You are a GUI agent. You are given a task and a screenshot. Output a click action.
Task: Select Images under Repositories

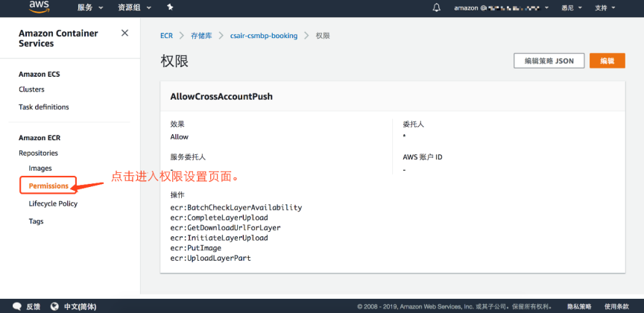coord(40,168)
